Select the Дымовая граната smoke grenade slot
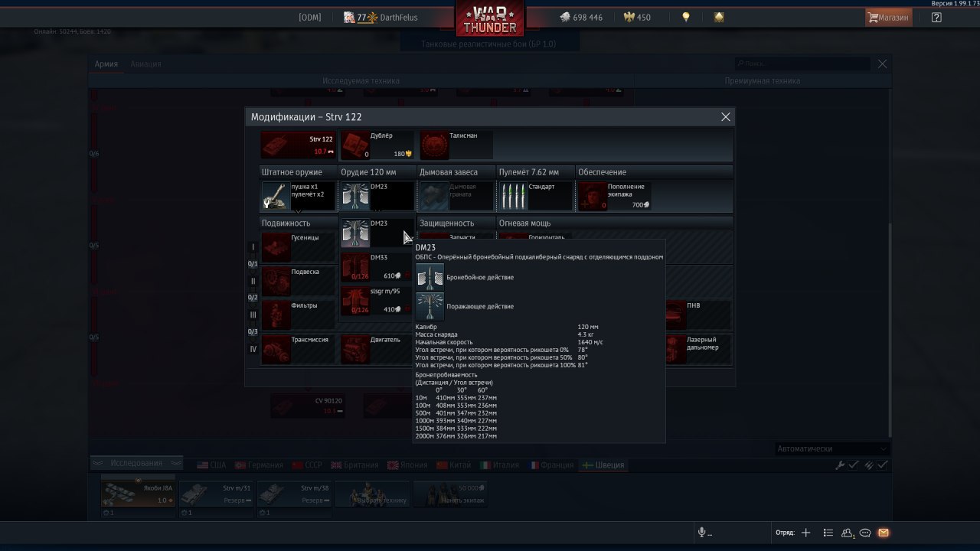Screen dimensions: 980x551 457,196
